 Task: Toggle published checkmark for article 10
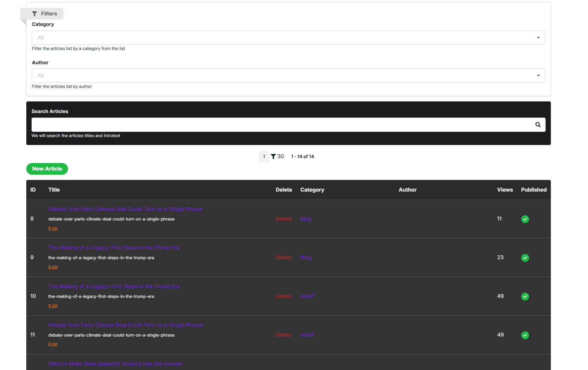click(x=525, y=296)
